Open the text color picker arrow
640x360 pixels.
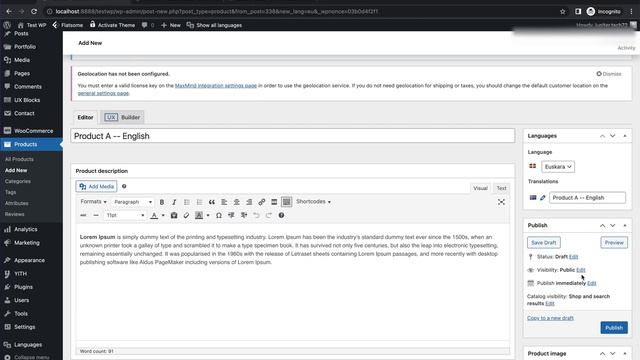(x=163, y=215)
